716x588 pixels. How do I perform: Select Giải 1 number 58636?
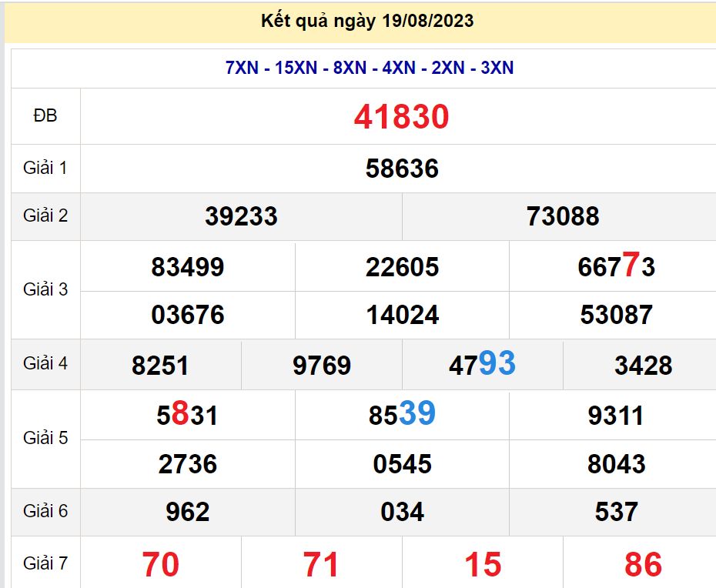[402, 169]
